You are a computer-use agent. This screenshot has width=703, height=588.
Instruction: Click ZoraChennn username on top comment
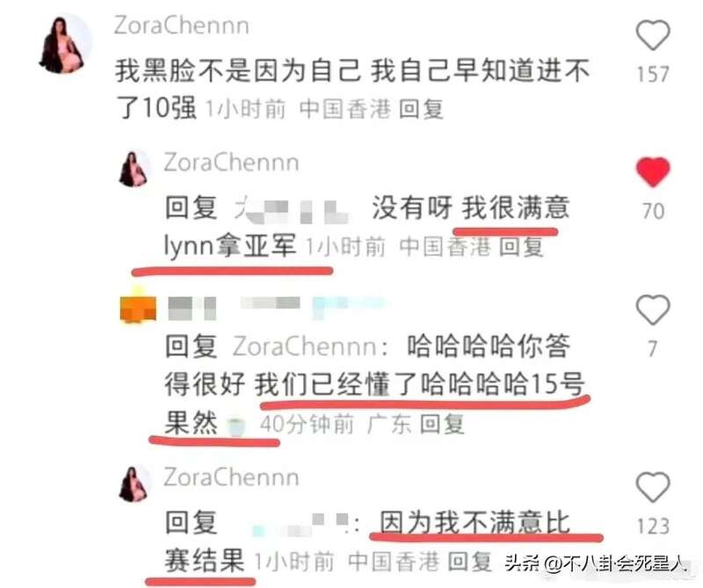point(182,25)
